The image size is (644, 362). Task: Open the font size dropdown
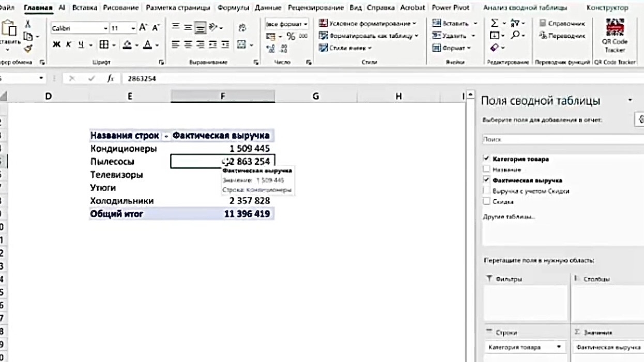tap(133, 28)
